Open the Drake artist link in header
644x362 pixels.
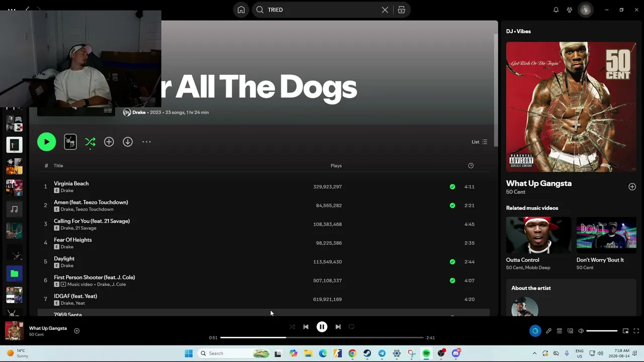click(x=139, y=112)
